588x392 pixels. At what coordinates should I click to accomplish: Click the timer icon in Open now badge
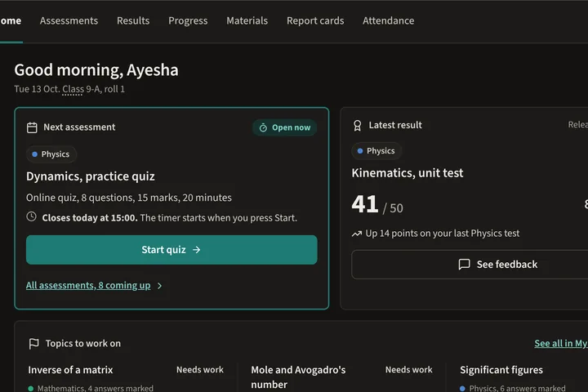[263, 127]
